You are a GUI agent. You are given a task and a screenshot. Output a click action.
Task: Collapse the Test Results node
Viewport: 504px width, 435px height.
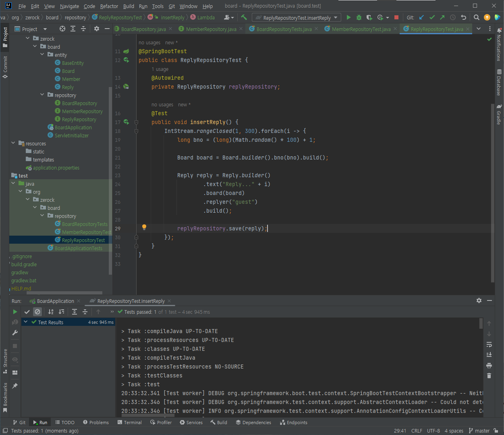click(x=26, y=322)
